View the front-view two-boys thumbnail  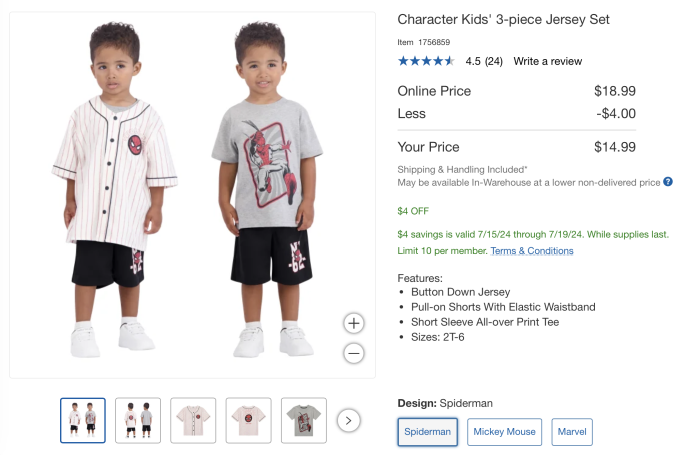[83, 420]
